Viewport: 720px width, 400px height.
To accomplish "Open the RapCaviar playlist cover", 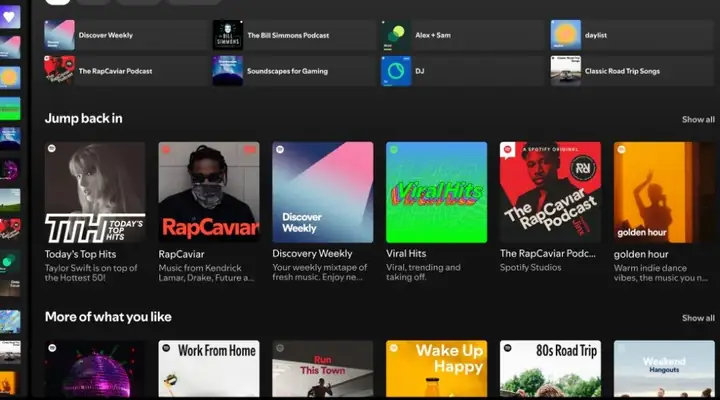I will tap(209, 192).
